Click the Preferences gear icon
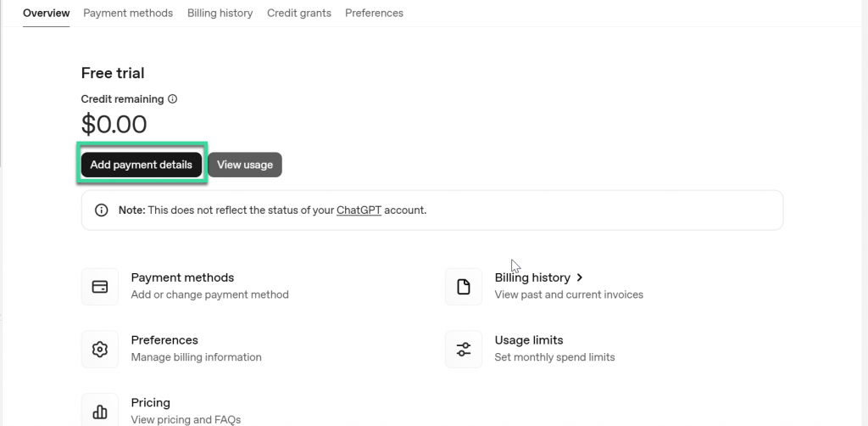The image size is (868, 426). [x=100, y=349]
